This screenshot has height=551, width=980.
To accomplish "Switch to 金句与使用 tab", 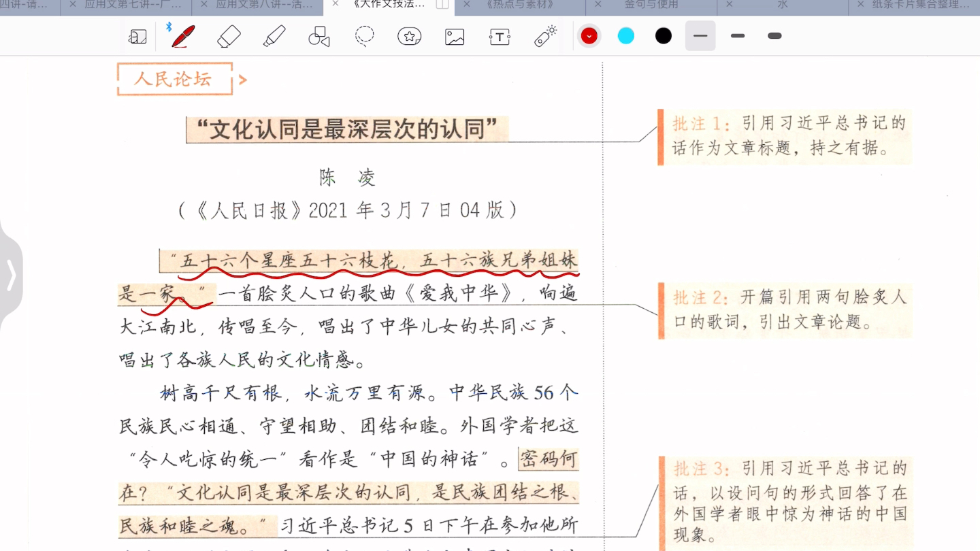I will 651,5.
